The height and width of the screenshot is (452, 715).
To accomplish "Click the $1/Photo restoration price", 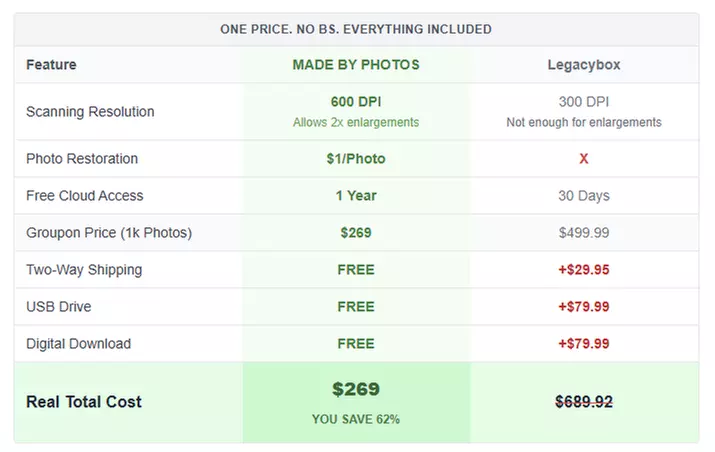I will [356, 159].
